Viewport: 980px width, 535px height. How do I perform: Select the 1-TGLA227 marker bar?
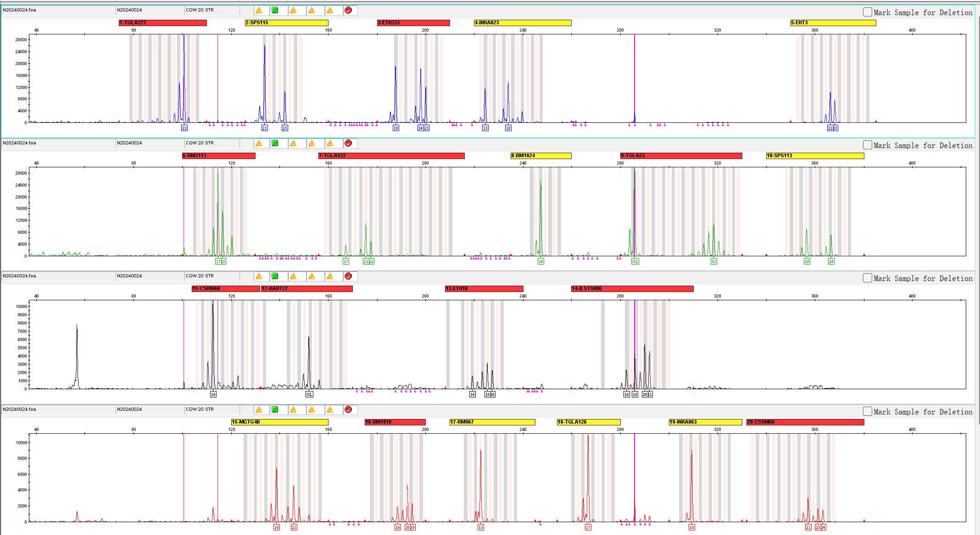pos(162,23)
